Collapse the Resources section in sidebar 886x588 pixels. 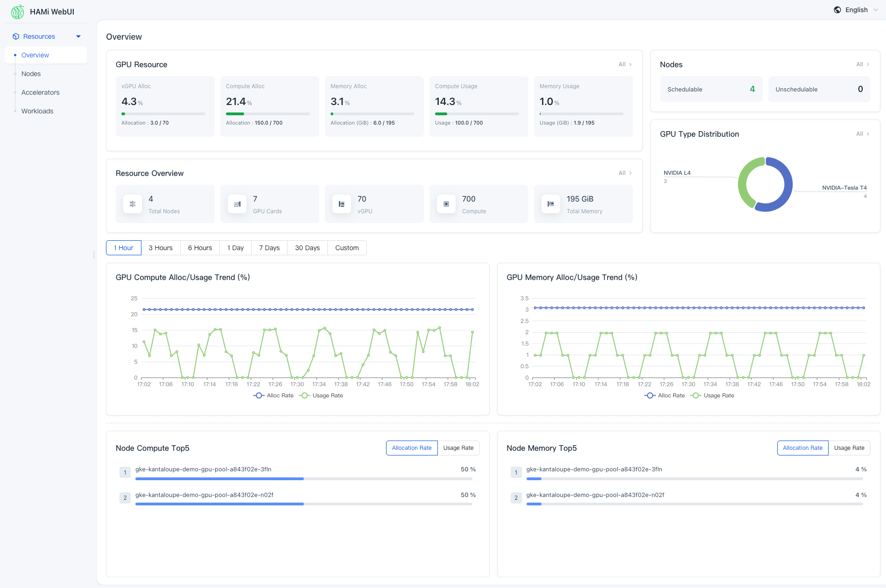coord(78,36)
